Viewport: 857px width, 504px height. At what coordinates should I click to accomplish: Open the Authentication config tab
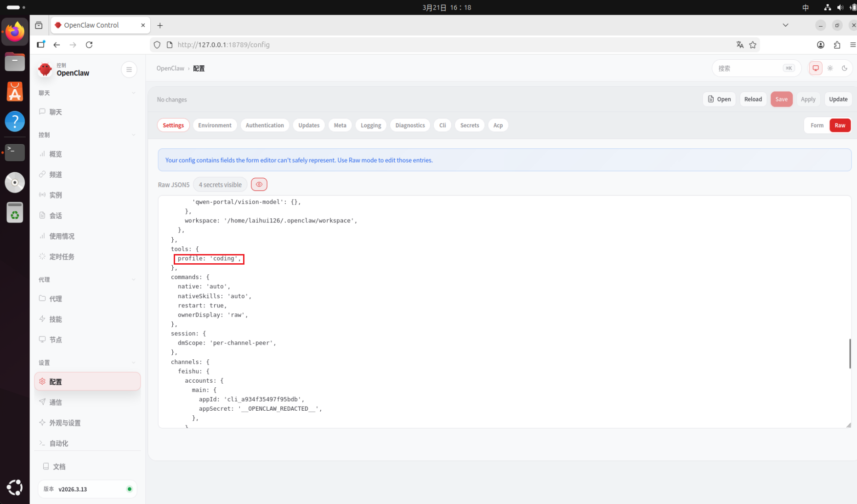coord(265,125)
